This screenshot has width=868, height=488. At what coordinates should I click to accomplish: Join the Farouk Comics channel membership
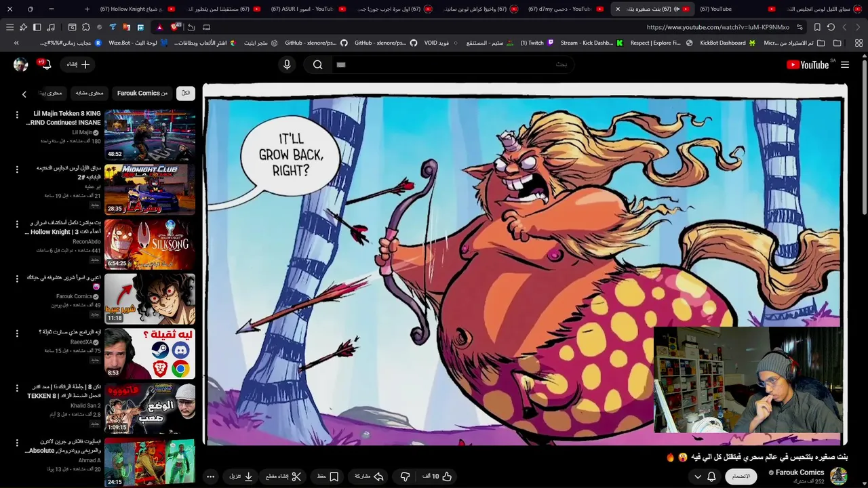[x=741, y=476]
